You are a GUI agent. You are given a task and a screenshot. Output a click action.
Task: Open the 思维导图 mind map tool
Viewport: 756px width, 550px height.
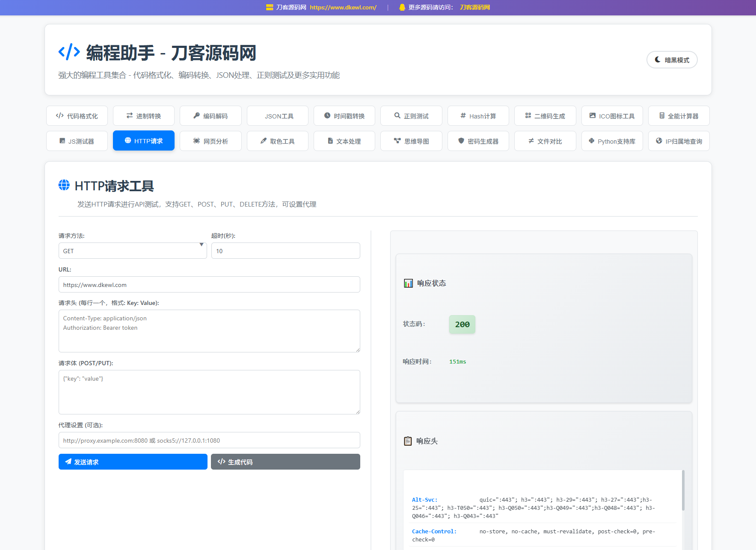point(411,141)
